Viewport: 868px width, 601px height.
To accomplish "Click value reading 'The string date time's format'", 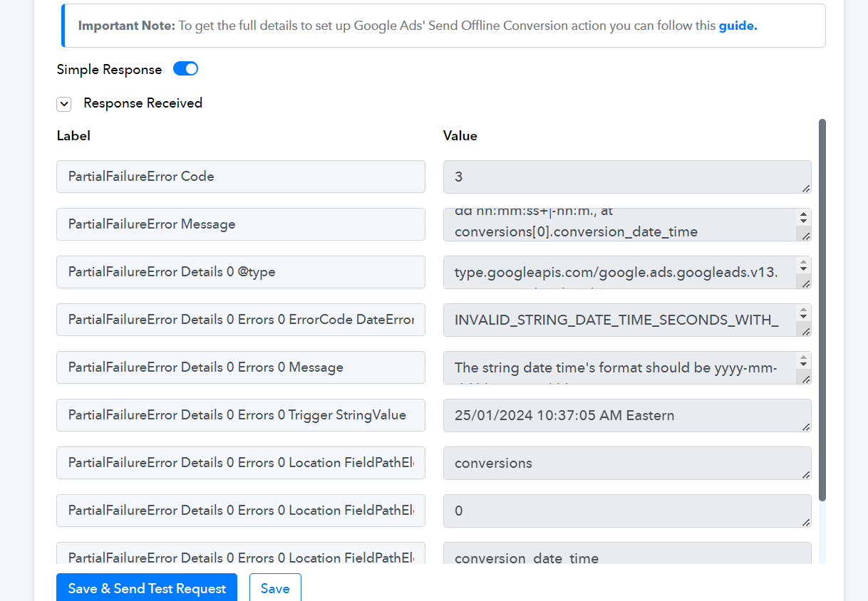I will point(627,367).
